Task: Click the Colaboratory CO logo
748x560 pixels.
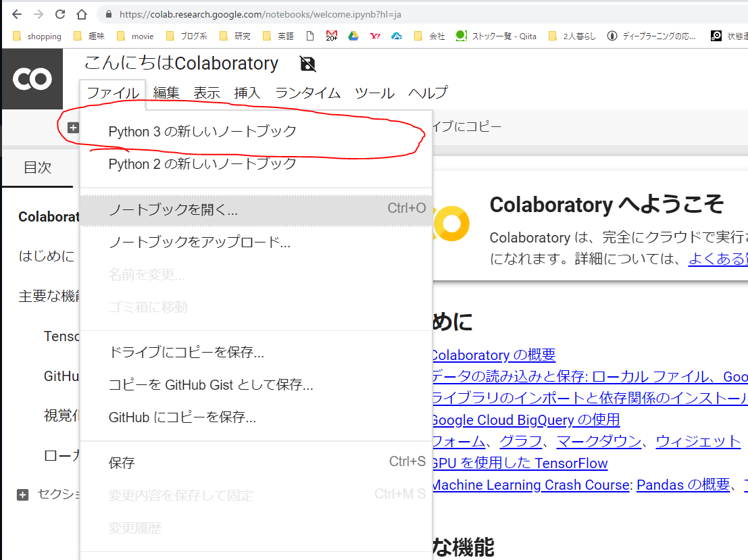Action: (x=32, y=80)
